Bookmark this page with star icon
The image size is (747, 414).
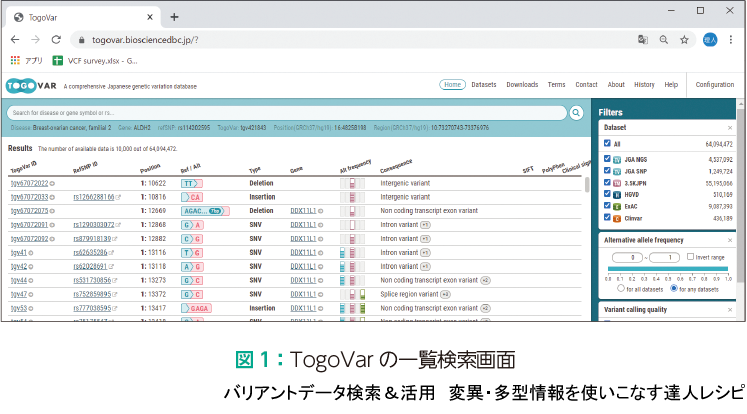(x=685, y=40)
